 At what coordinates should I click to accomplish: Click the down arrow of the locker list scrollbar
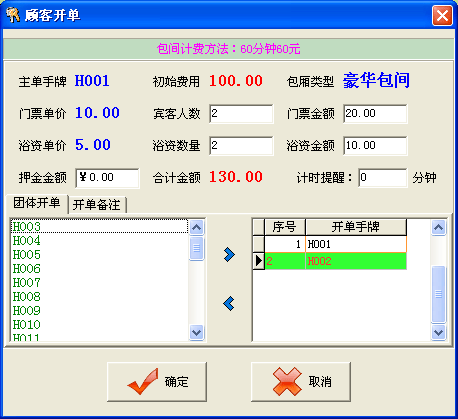196,332
